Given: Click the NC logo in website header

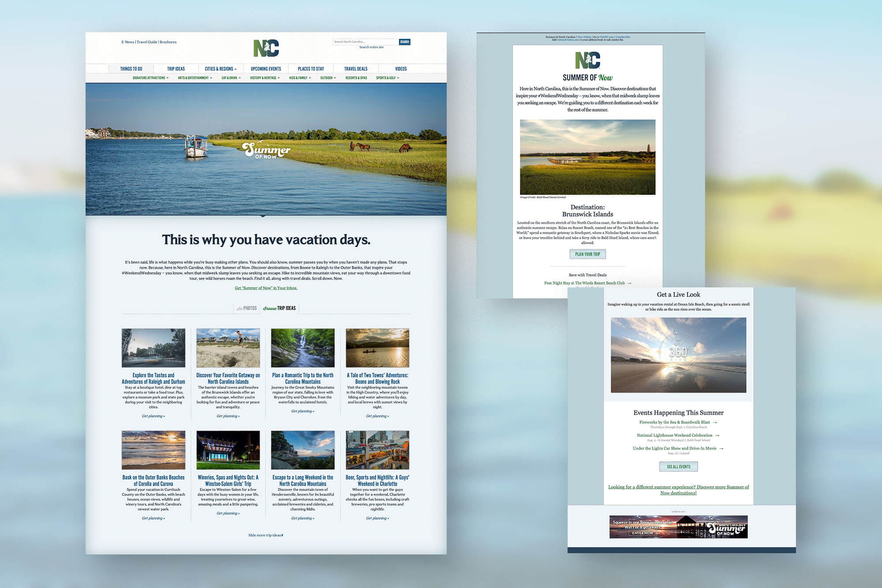Looking at the screenshot, I should coord(266,48).
